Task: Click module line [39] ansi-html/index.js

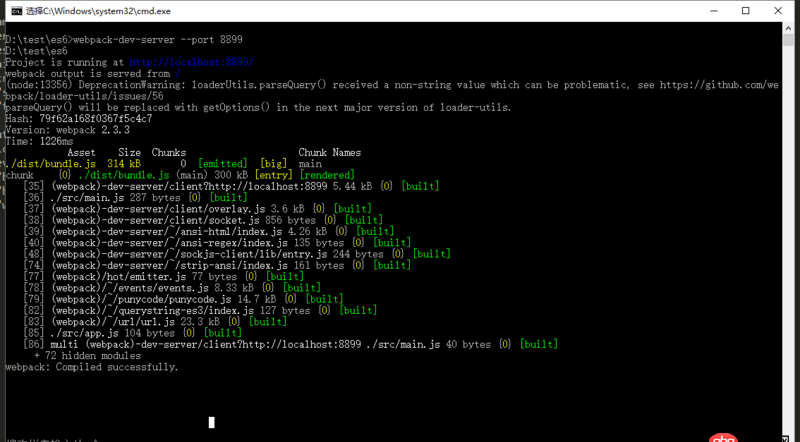Action: coord(209,231)
